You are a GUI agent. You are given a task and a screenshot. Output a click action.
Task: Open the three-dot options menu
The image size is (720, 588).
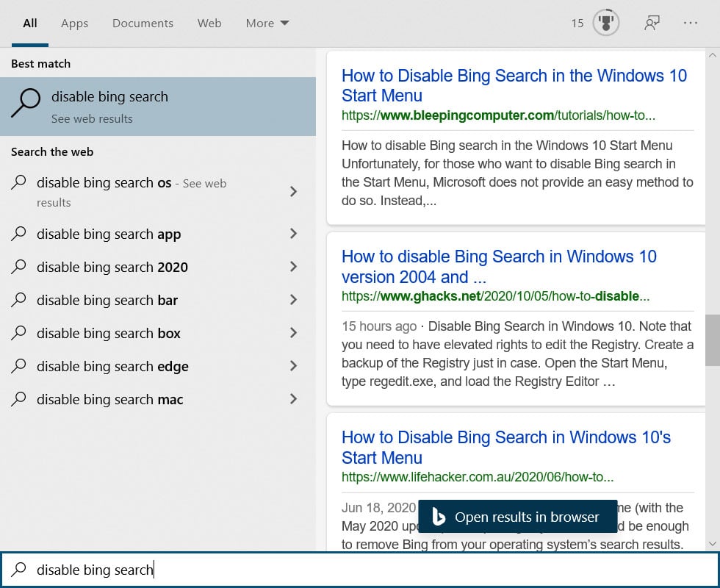tap(690, 24)
